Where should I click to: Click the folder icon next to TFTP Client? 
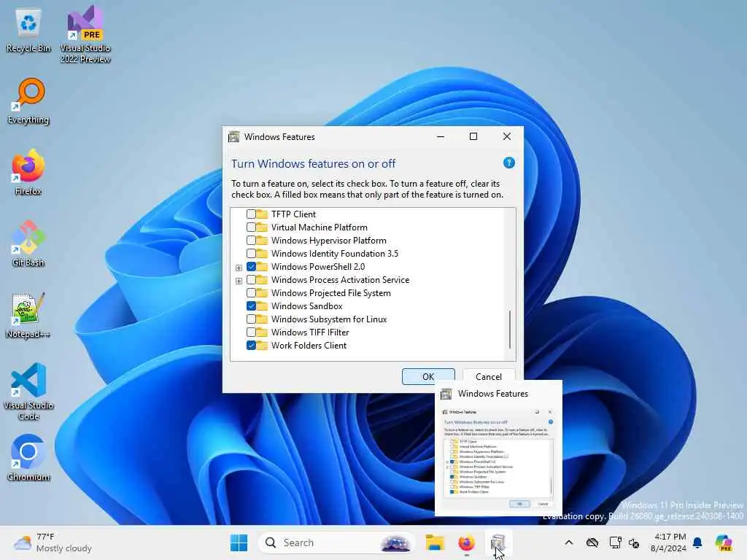tap(262, 214)
